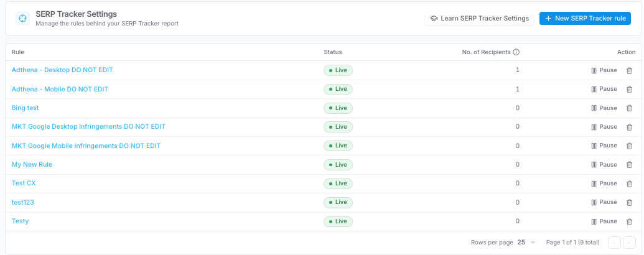This screenshot has width=644, height=255.
Task: Open MKT Google Mobile Infringements rule link
Action: pyautogui.click(x=86, y=146)
